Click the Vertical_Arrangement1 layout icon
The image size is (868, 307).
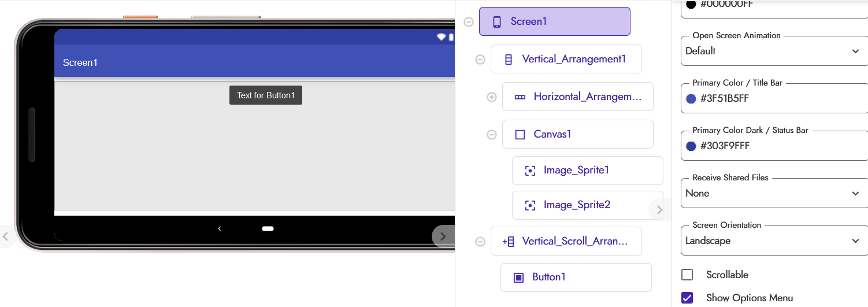(509, 59)
